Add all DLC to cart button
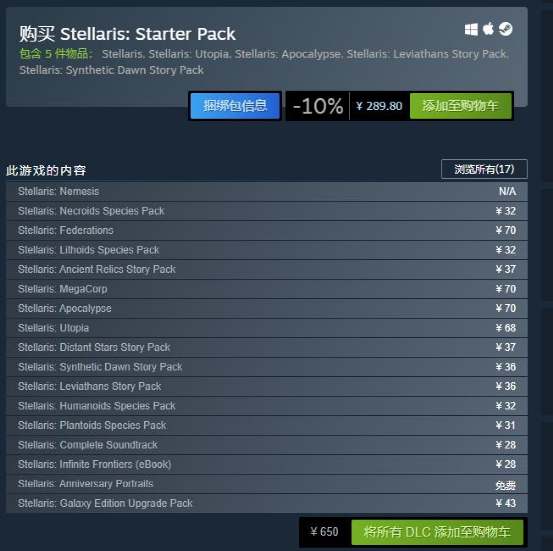 [437, 532]
